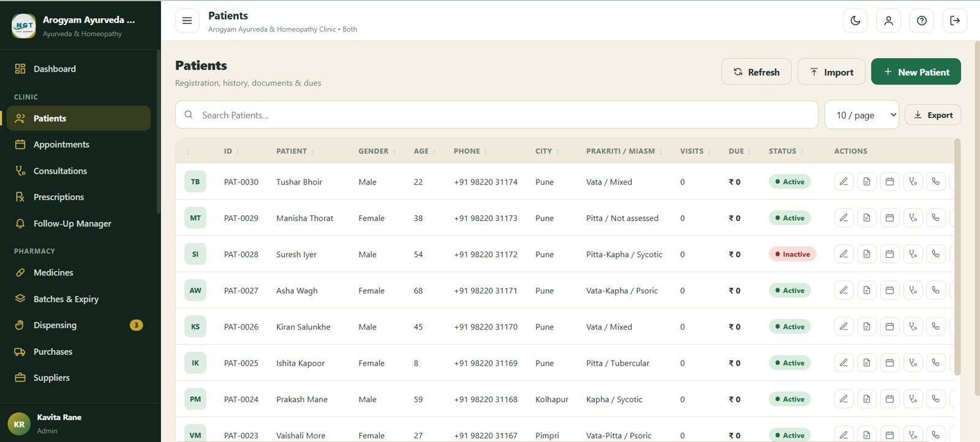The height and width of the screenshot is (442, 980).
Task: Open the 10 / page dropdown
Action: (x=862, y=114)
